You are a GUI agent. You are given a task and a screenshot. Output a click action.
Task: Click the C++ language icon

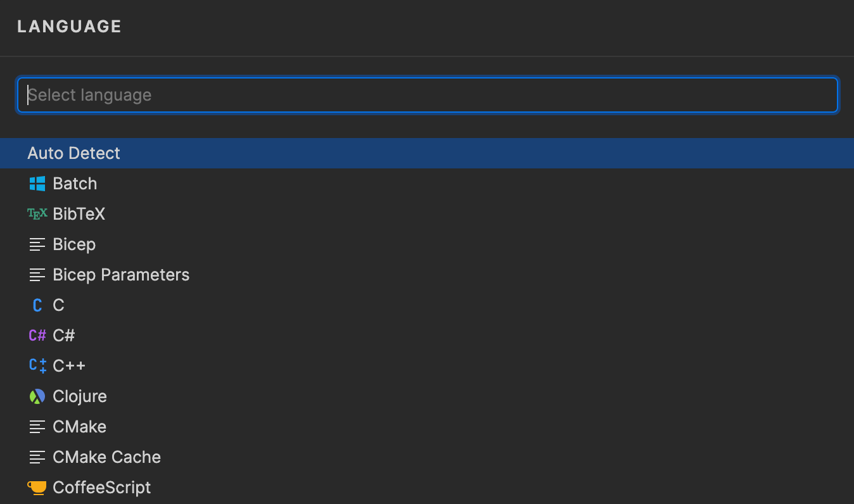tap(37, 365)
